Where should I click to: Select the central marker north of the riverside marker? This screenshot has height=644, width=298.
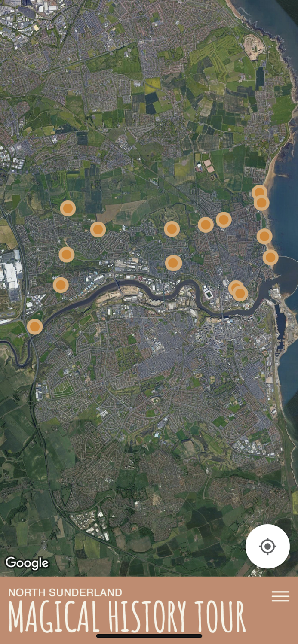pos(172,229)
